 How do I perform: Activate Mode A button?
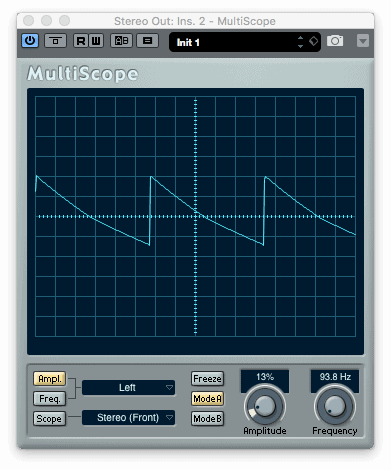(x=207, y=399)
